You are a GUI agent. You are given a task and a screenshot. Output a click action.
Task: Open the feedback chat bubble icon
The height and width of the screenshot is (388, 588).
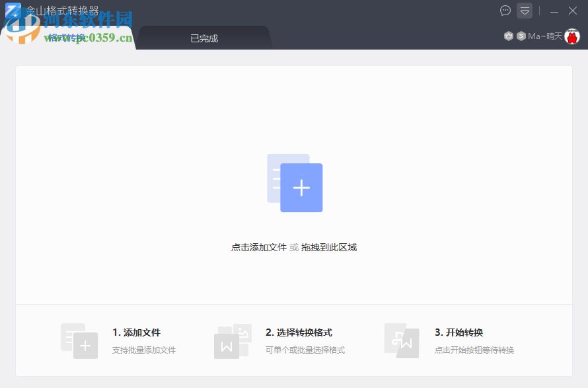coord(505,11)
